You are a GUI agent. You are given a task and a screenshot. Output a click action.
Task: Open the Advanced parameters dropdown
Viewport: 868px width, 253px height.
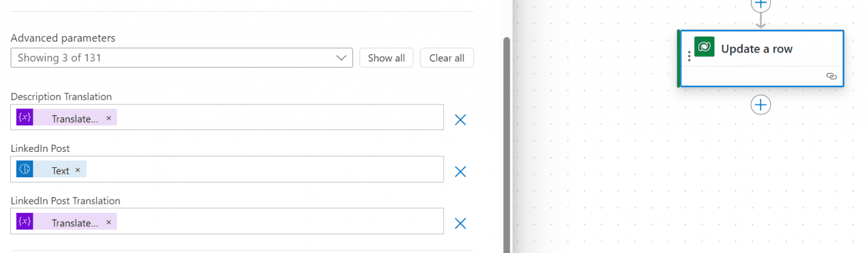(x=181, y=58)
